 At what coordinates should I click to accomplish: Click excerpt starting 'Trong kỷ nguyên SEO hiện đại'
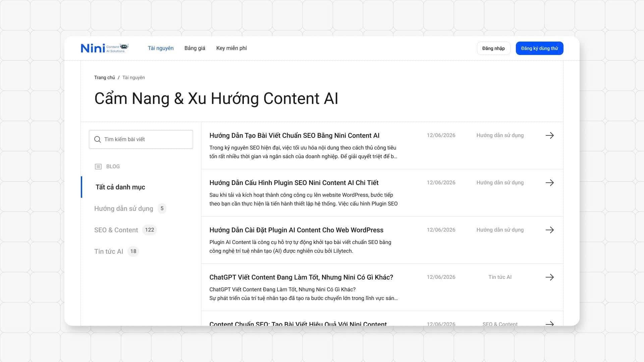303,152
